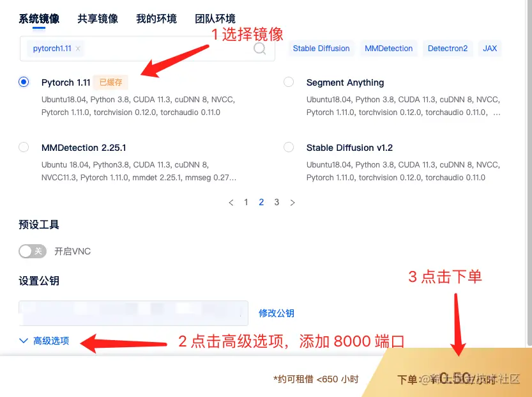Jump to page 3 of images

click(277, 203)
